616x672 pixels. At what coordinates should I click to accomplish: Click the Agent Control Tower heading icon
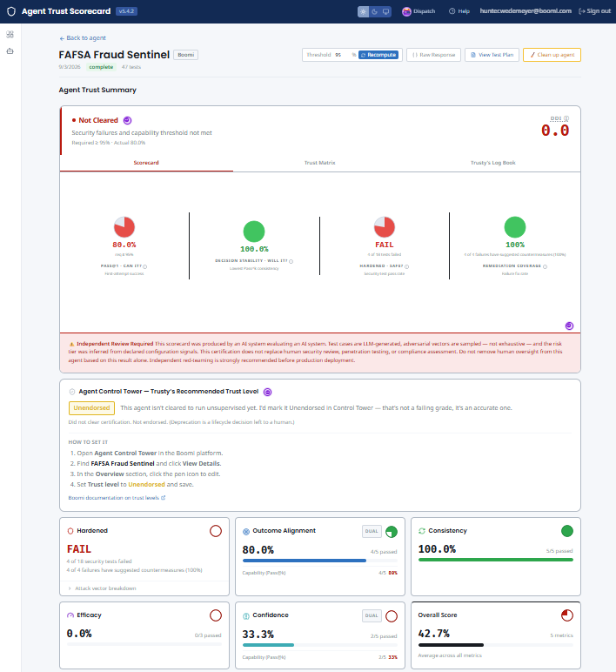click(72, 392)
